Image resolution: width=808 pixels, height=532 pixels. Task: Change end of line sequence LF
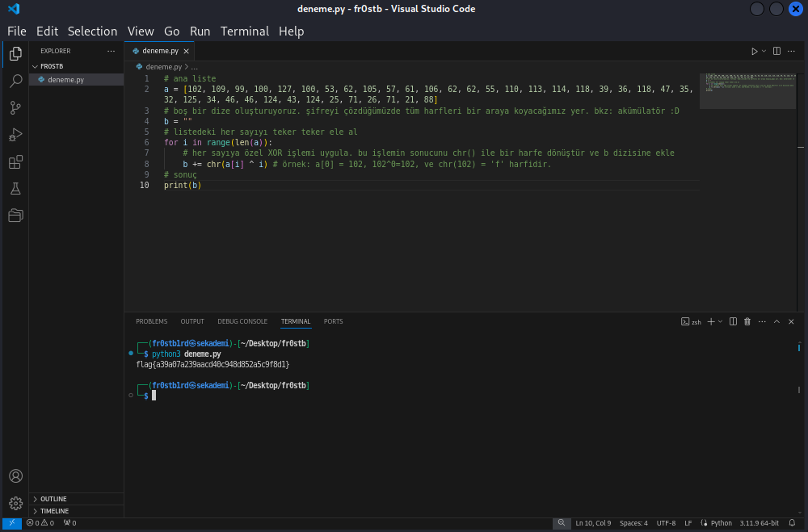coord(688,523)
